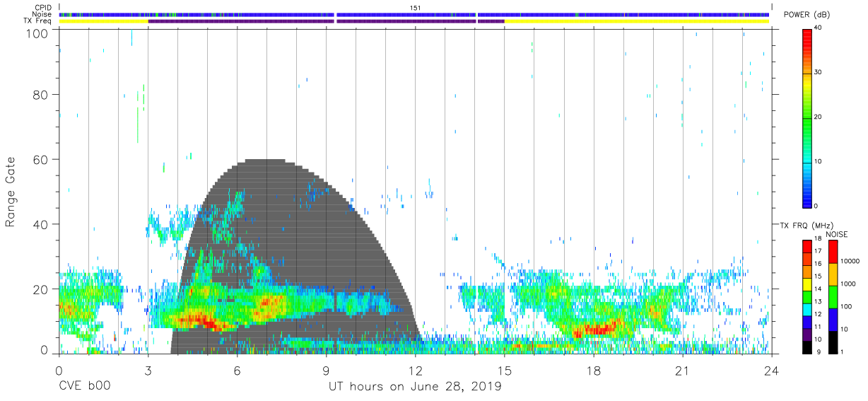The width and height of the screenshot is (868, 401).
Task: Pick the black swatch in NOISE scale
Action: 833,342
